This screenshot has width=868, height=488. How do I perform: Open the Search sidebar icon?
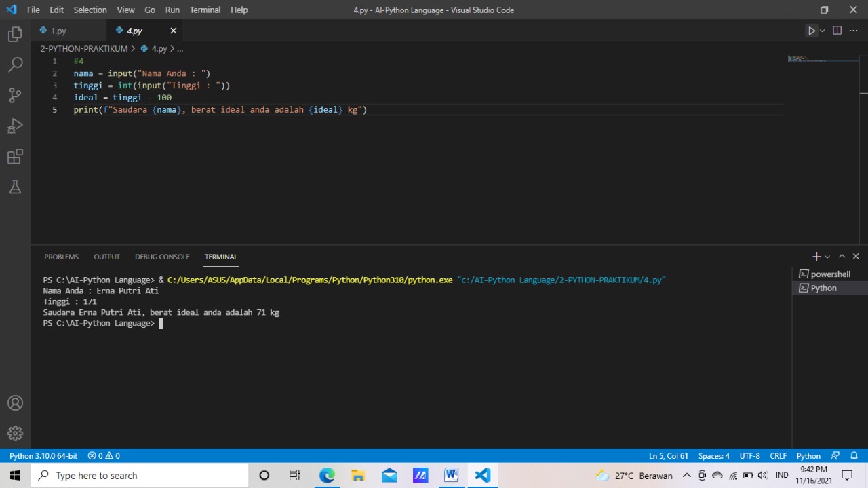(x=15, y=64)
